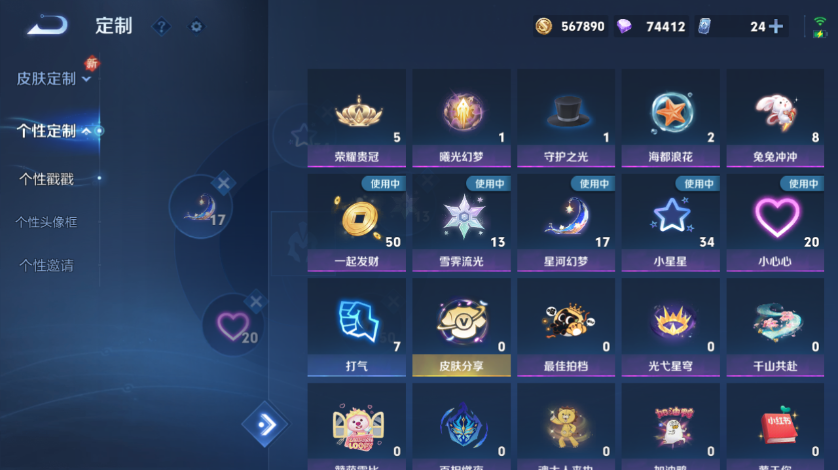This screenshot has height=470, width=838.
Task: Remove the moon effect from its slot
Action: click(223, 183)
